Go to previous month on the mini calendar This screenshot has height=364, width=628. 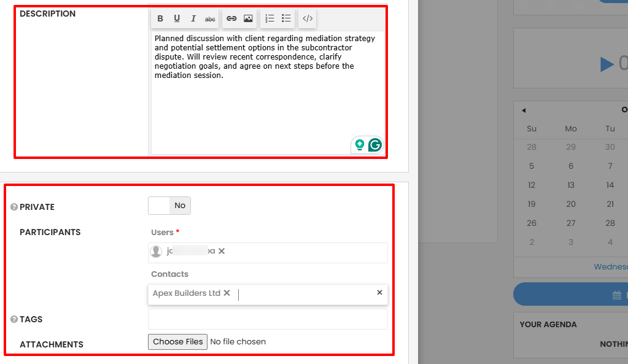pos(523,110)
